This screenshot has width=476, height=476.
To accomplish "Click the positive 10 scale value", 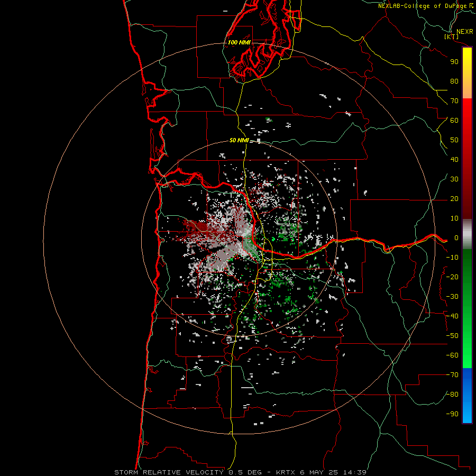I will pos(454,218).
